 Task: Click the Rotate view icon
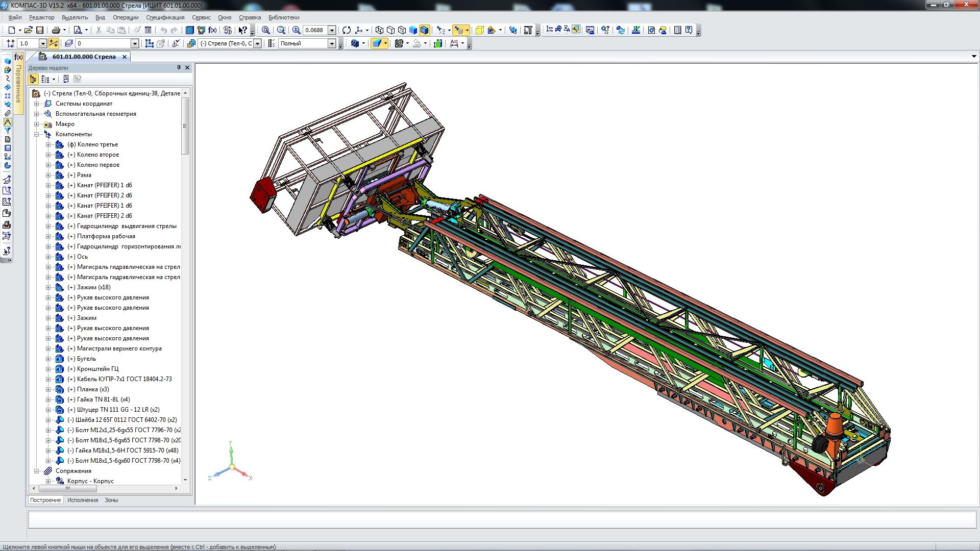pyautogui.click(x=347, y=30)
